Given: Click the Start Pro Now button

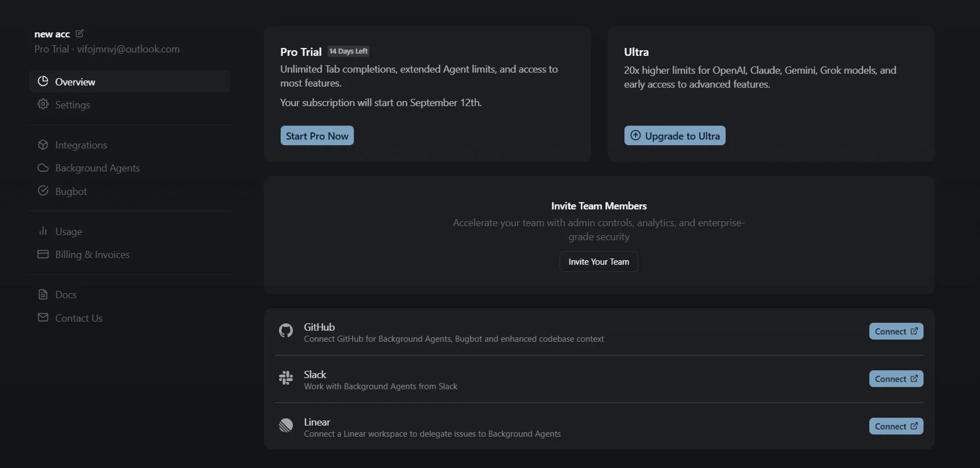Looking at the screenshot, I should (x=317, y=136).
